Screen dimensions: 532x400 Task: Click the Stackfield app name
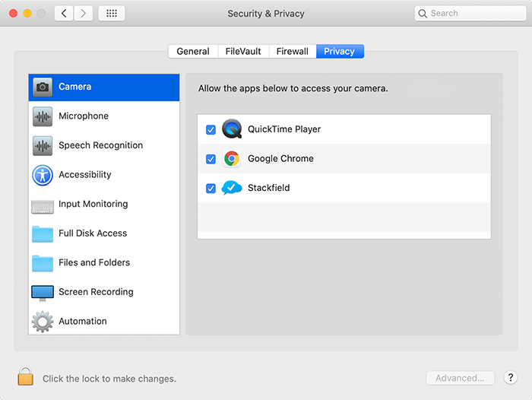(x=269, y=188)
